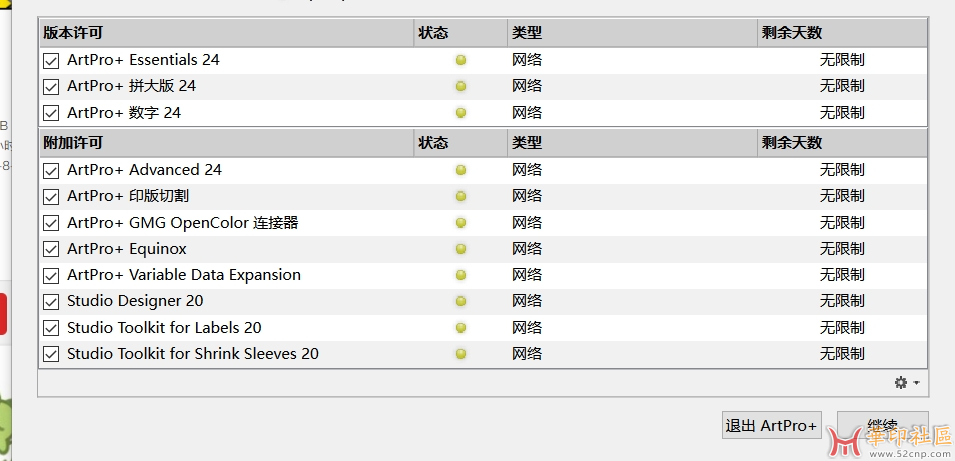Select Studio Toolkit for Labels 20 row name
The height and width of the screenshot is (461, 955).
[164, 328]
